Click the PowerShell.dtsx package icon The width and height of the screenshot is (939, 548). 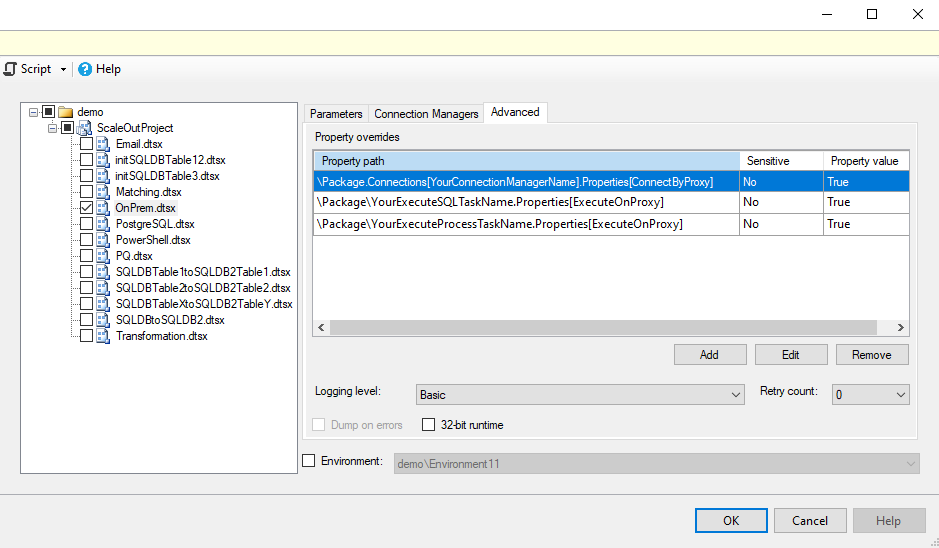coord(103,240)
